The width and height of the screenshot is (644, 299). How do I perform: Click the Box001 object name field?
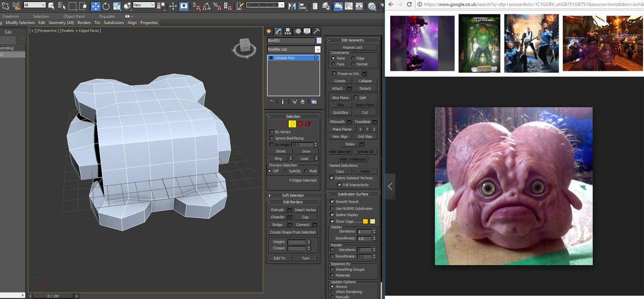coord(291,41)
